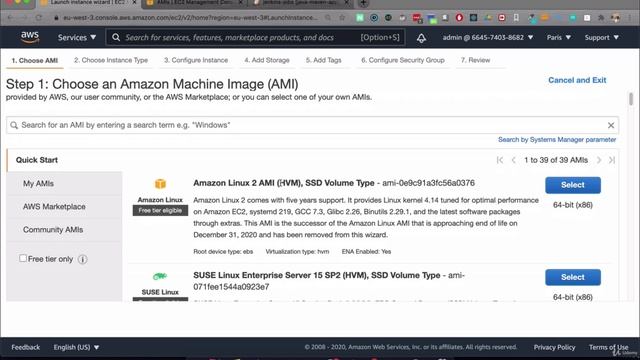The image size is (640, 360).
Task: Clear the AMI search with X icon
Action: (611, 125)
